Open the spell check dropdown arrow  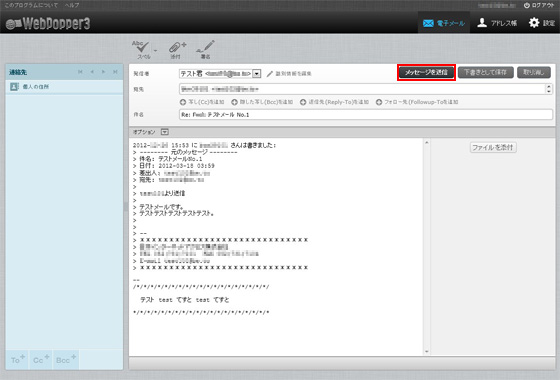pyautogui.click(x=155, y=50)
